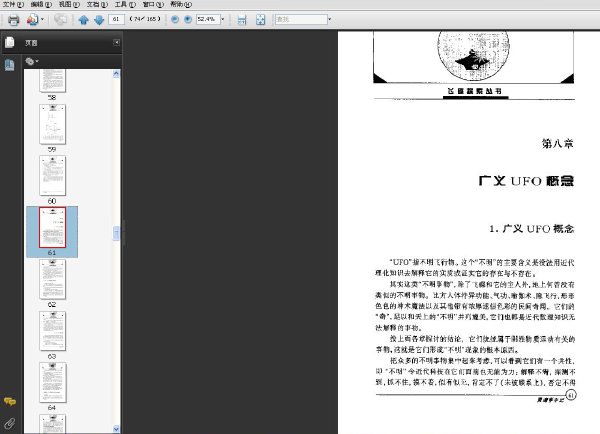The height and width of the screenshot is (434, 600).
Task: Click circled page number 61 at page bottom
Action: pos(571,395)
